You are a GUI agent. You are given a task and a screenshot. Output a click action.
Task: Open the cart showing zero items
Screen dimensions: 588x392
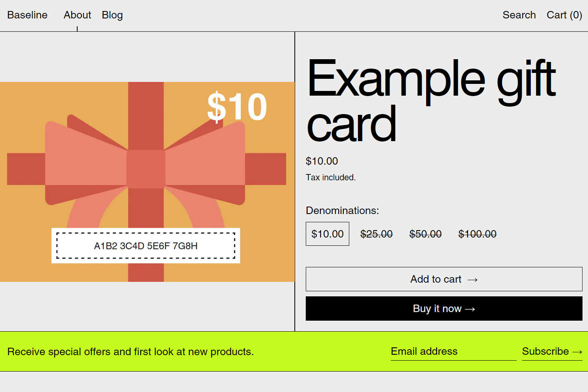click(564, 15)
